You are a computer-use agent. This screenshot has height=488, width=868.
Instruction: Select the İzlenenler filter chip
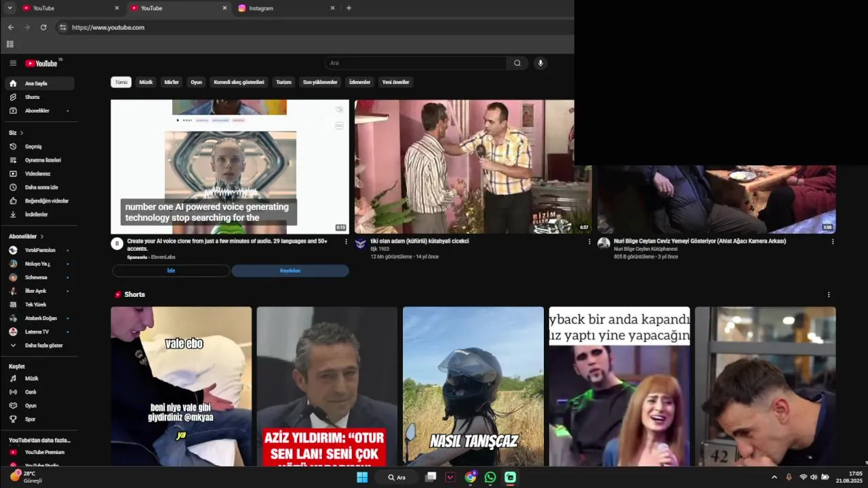point(359,82)
